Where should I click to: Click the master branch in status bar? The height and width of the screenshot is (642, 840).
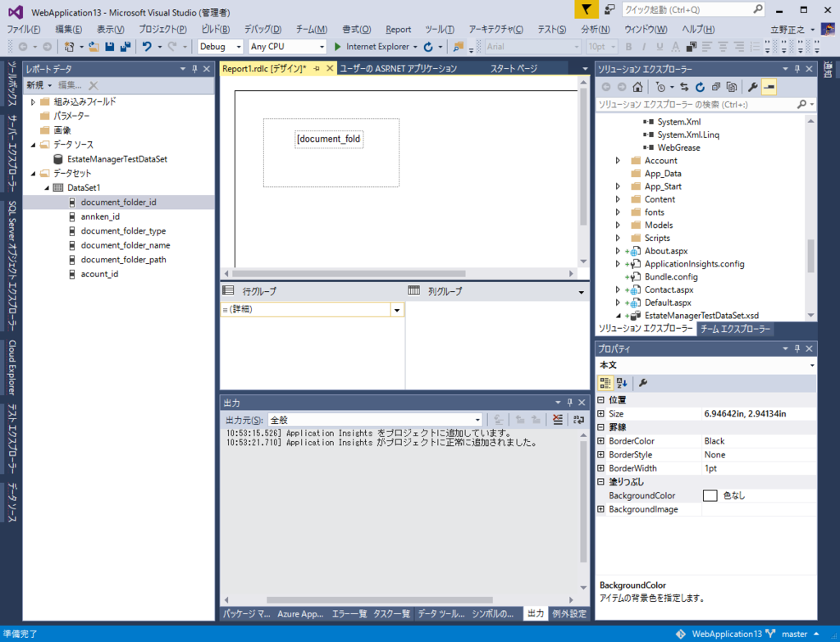click(794, 634)
